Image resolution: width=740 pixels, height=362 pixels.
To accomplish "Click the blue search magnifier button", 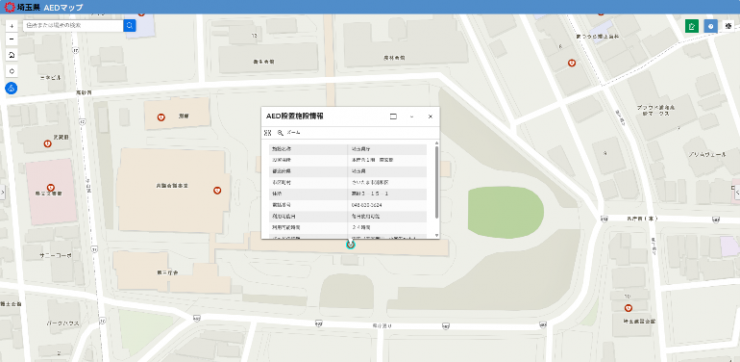I will pyautogui.click(x=129, y=25).
